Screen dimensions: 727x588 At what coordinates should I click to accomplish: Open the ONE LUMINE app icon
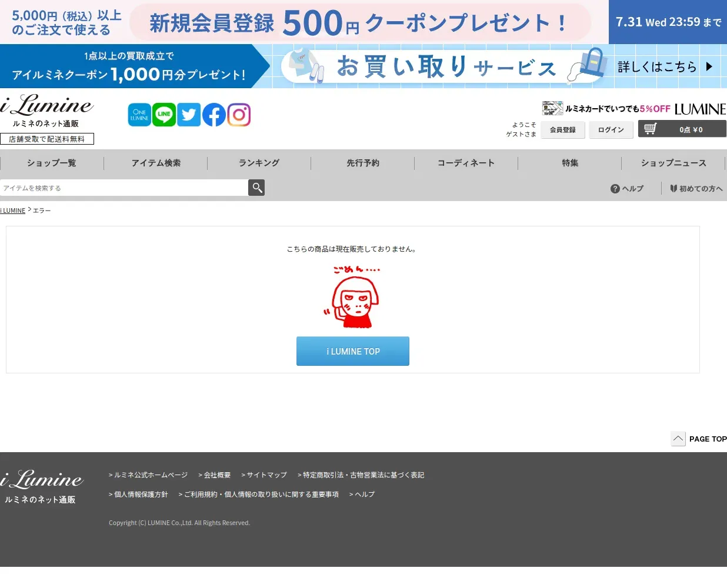click(139, 115)
